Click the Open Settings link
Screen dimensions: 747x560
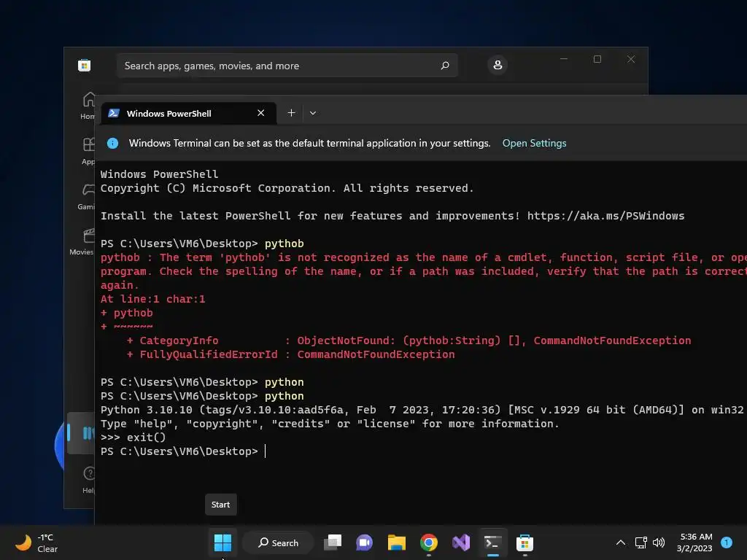click(x=534, y=144)
